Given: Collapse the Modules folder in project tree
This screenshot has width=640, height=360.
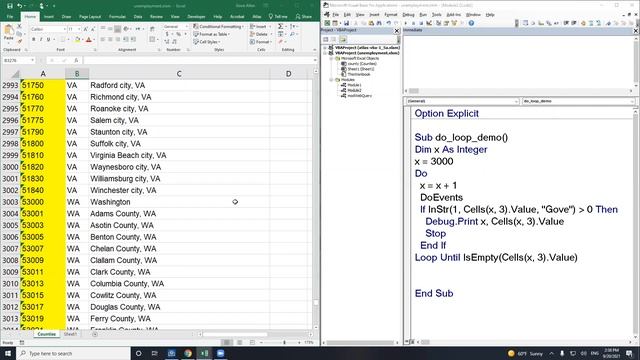Looking at the screenshot, I should click(331, 80).
